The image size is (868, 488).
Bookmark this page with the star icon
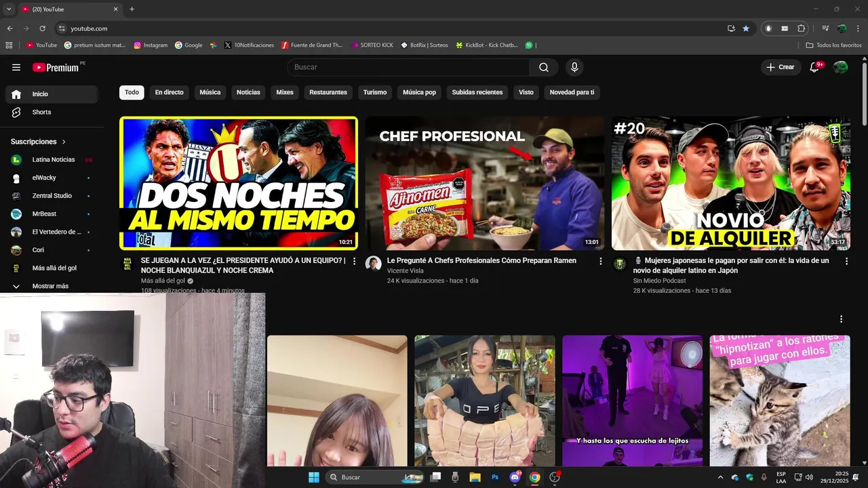click(x=746, y=28)
